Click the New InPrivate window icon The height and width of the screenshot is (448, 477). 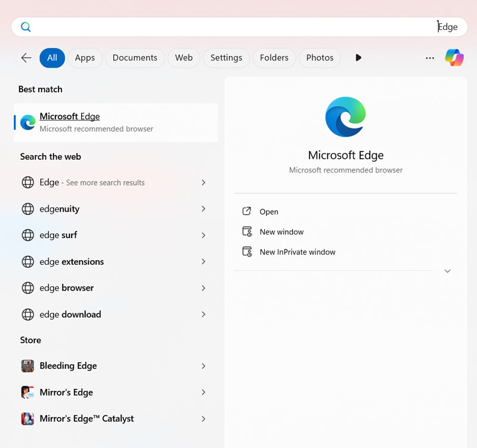point(247,252)
